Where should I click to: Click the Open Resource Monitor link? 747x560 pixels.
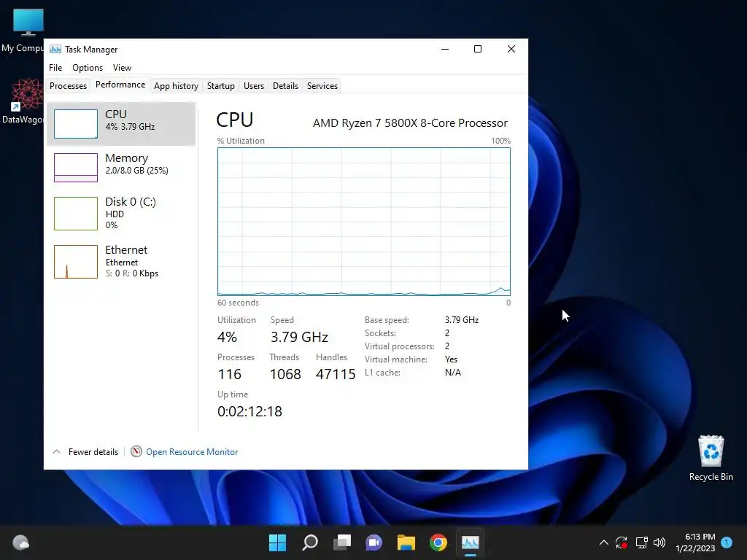192,452
